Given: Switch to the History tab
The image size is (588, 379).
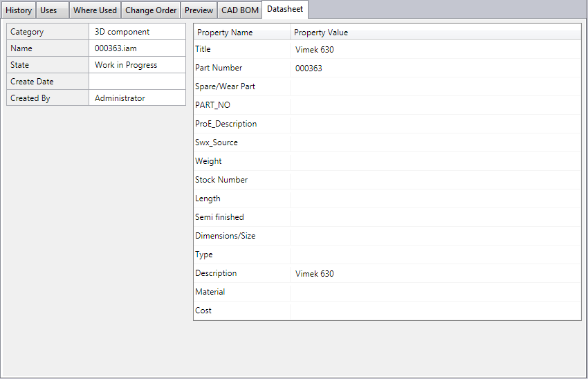Looking at the screenshot, I should (19, 10).
